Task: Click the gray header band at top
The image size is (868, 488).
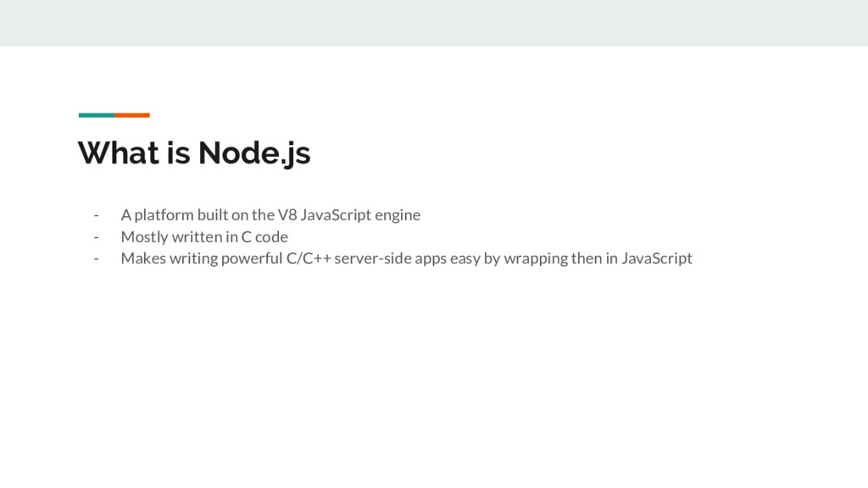Action: (434, 23)
